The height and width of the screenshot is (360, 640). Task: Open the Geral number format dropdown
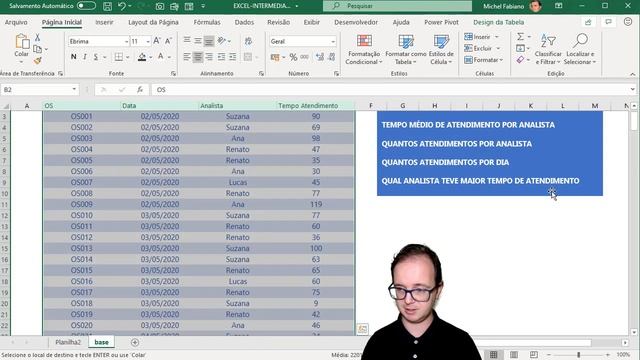click(x=333, y=41)
